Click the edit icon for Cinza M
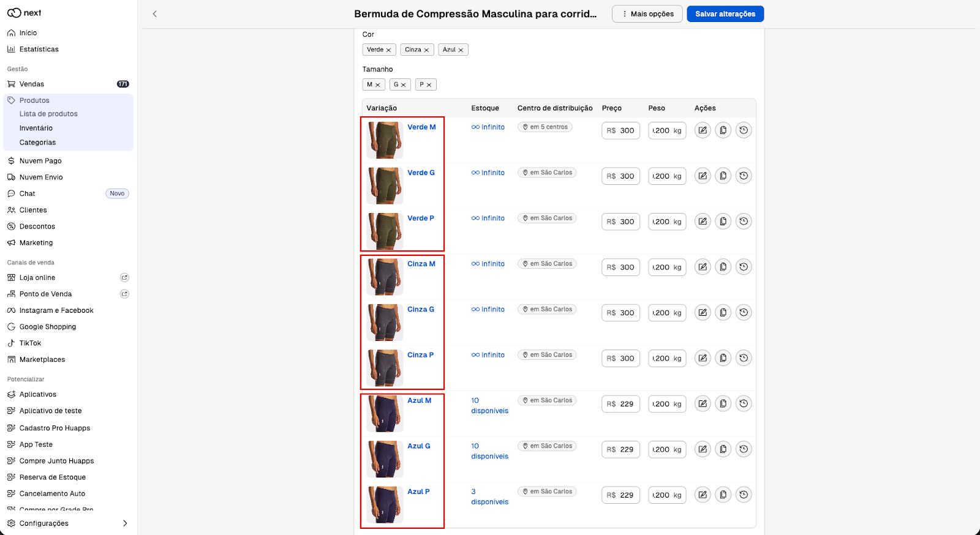Viewport: 980px width, 535px height. [703, 267]
